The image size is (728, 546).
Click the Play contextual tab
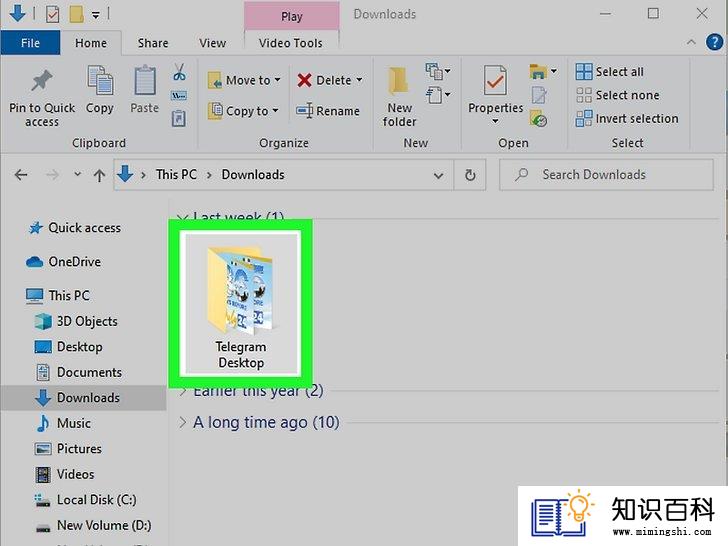[292, 16]
